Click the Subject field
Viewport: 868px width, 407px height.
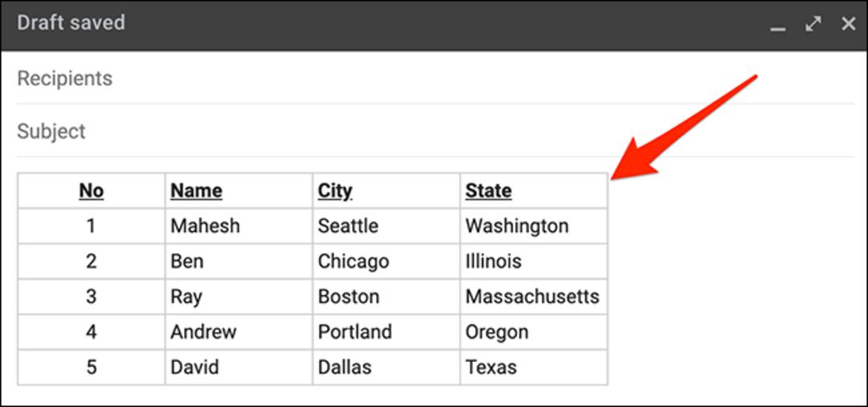pyautogui.click(x=435, y=131)
